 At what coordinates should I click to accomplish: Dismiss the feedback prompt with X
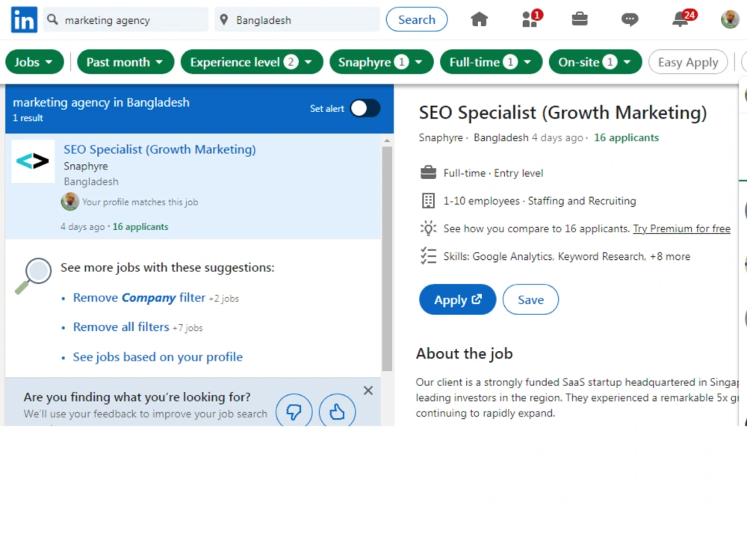[368, 391]
